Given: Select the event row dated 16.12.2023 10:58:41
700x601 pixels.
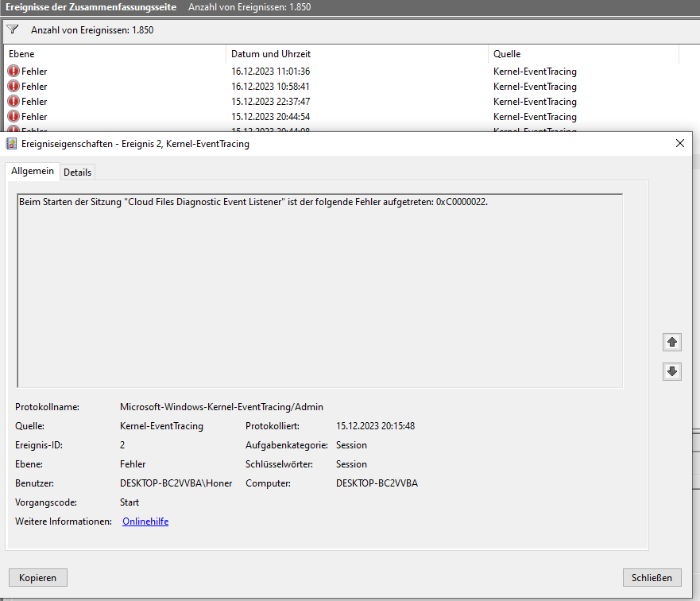Looking at the screenshot, I should (352, 87).
